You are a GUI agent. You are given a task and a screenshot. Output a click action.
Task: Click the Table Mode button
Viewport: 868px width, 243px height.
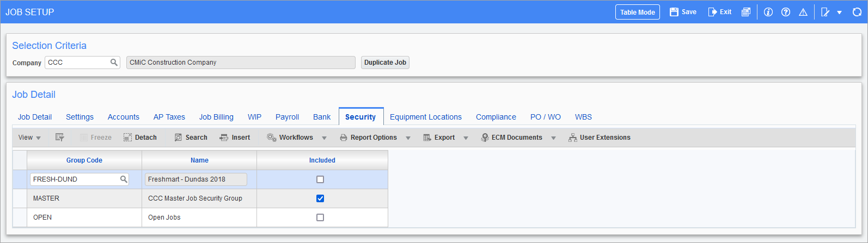tap(638, 12)
